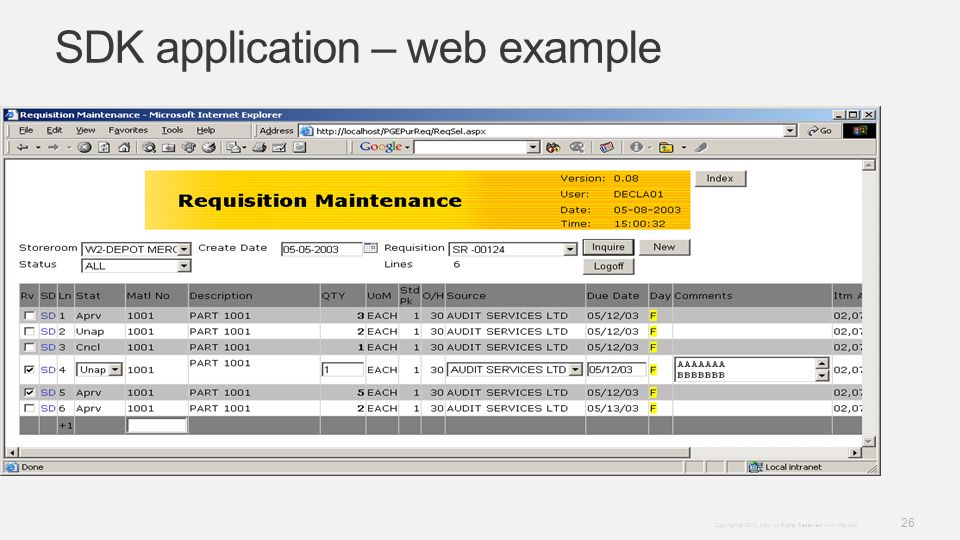Click the Edit page toolbar icon
This screenshot has height=540, width=960.
279,148
